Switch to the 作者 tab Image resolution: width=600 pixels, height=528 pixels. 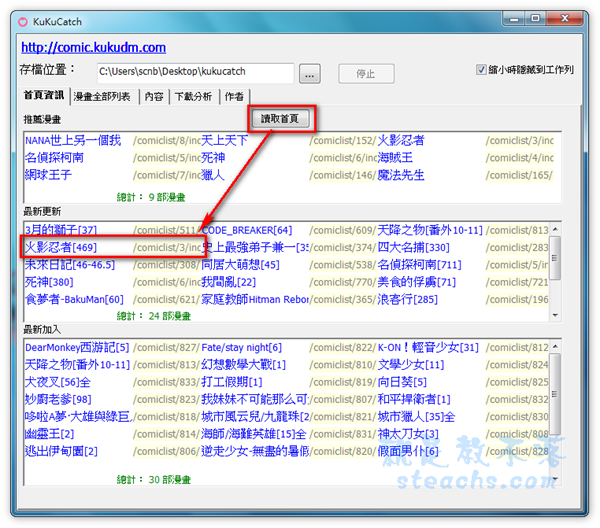[x=234, y=96]
